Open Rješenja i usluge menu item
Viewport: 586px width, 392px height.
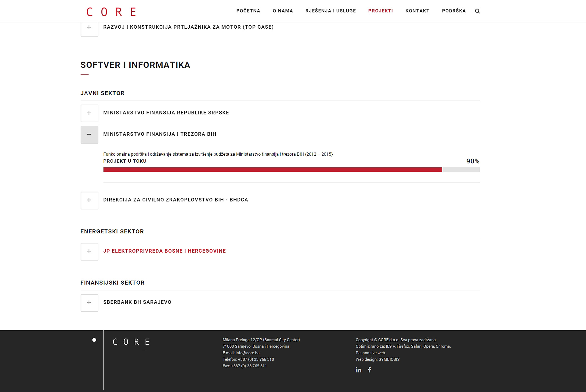coord(331,11)
